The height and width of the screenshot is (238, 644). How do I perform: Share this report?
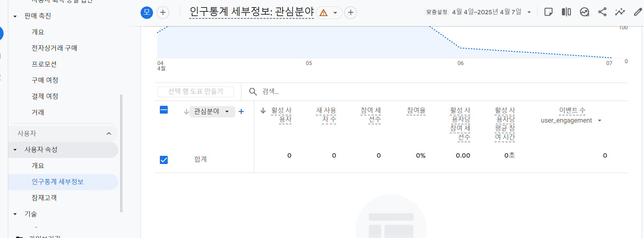pyautogui.click(x=603, y=12)
